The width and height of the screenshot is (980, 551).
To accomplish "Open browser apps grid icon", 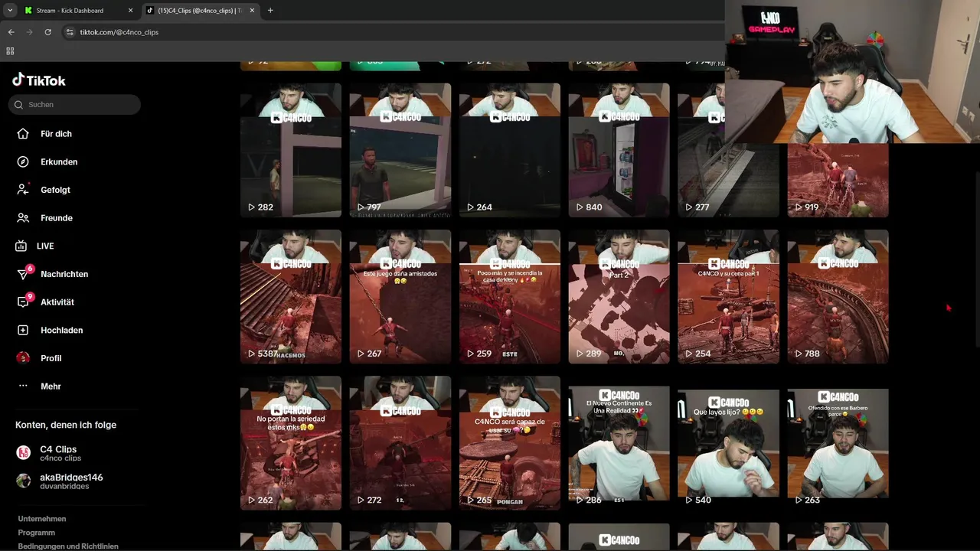I will pos(10,51).
